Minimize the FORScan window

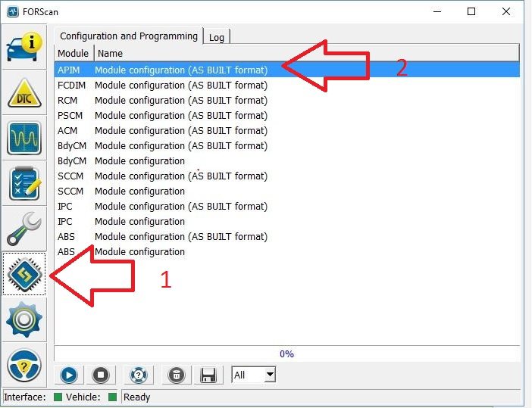(x=437, y=12)
